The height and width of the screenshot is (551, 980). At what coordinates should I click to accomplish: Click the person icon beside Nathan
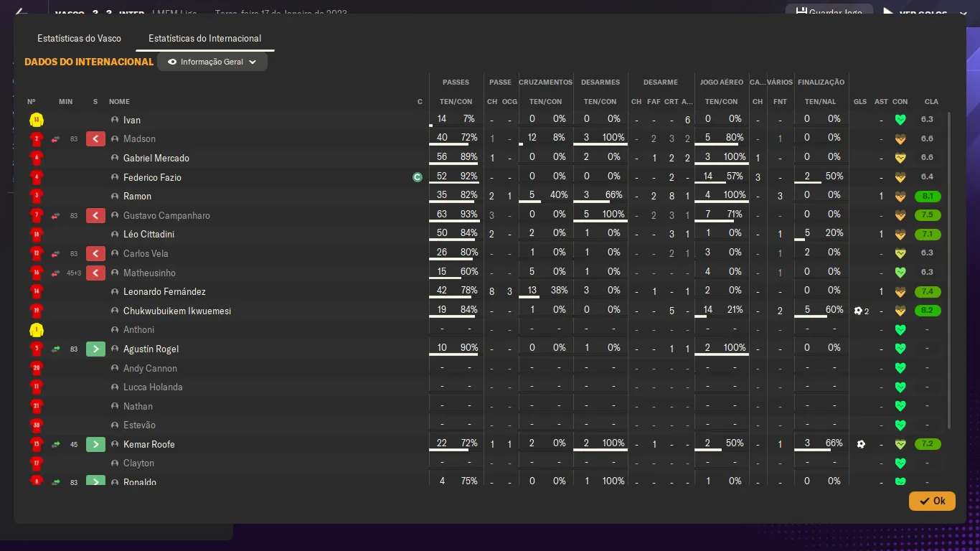coord(115,406)
